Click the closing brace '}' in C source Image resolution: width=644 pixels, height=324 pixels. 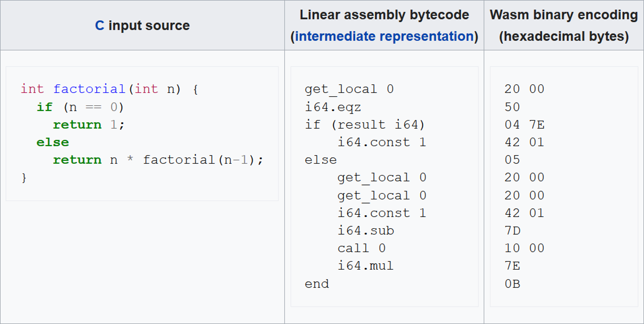point(24,178)
